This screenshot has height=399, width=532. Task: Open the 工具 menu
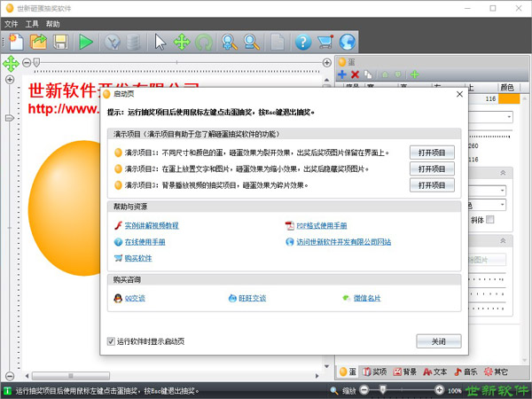coord(32,24)
